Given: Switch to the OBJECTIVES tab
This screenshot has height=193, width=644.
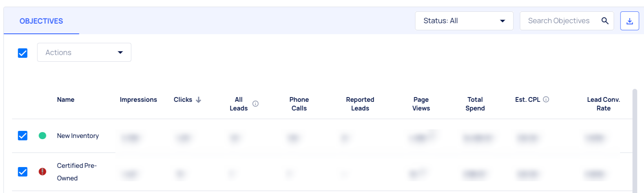Looking at the screenshot, I should [41, 21].
